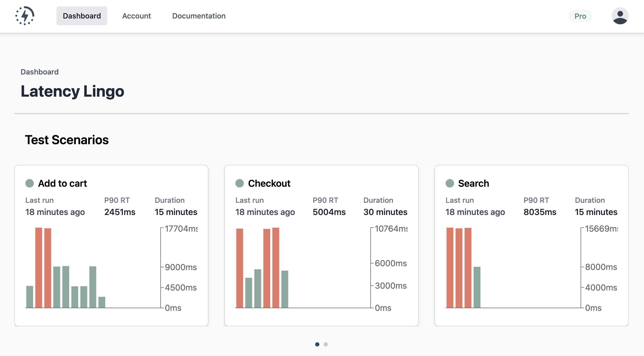Click the 30 minutes duration value

point(385,212)
